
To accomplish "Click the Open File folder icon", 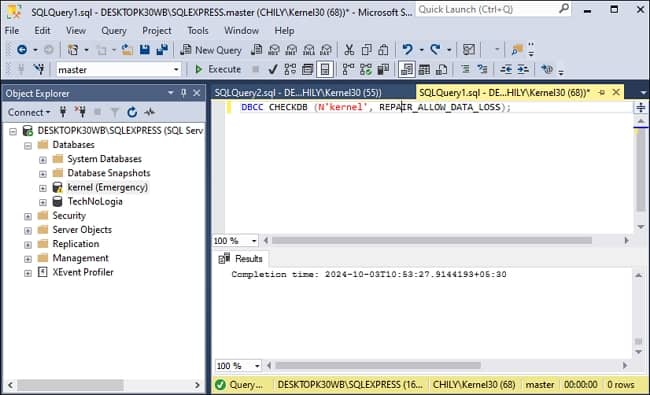I will pyautogui.click(x=127, y=50).
